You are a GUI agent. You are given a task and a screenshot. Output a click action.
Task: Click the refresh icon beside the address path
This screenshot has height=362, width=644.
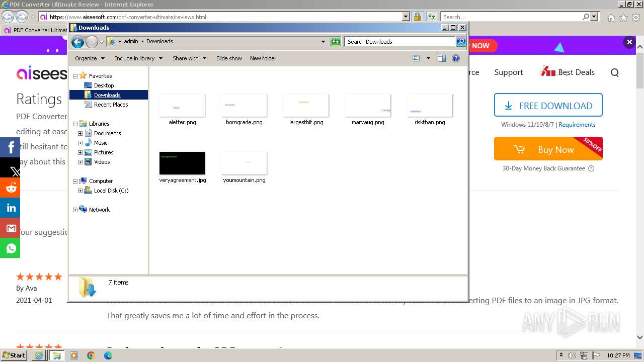click(x=336, y=42)
